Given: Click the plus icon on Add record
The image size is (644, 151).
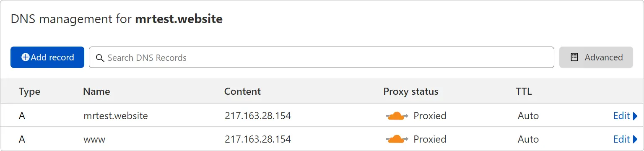Looking at the screenshot, I should pos(26,57).
